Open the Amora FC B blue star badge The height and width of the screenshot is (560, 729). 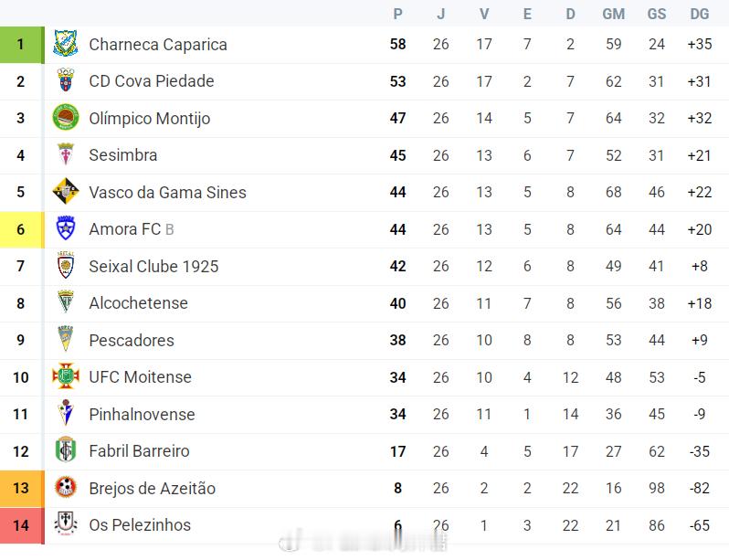click(66, 228)
